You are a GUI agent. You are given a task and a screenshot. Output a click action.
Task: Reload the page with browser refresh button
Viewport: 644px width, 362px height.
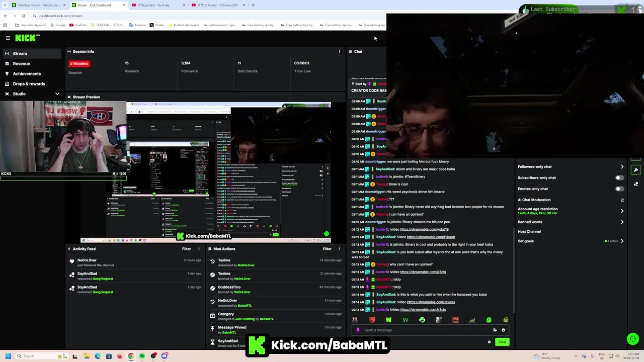pyautogui.click(x=23, y=16)
